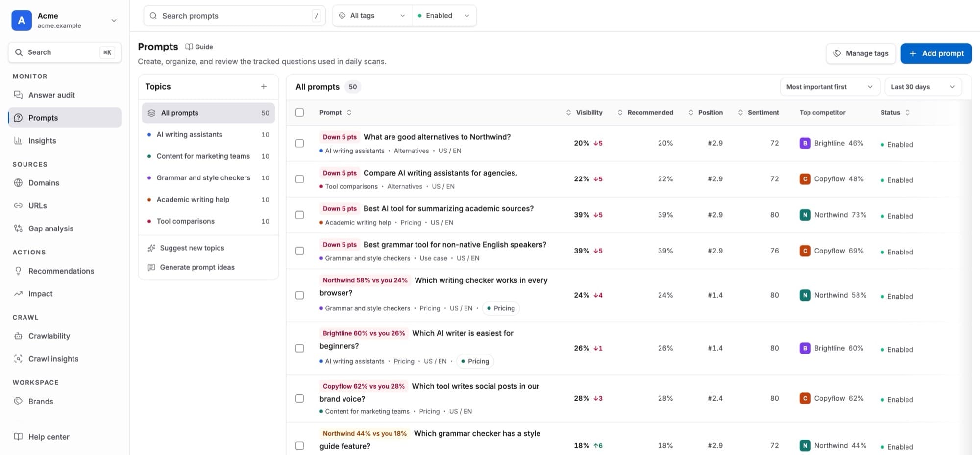Check the Northwind alternatives prompt row

click(x=300, y=143)
